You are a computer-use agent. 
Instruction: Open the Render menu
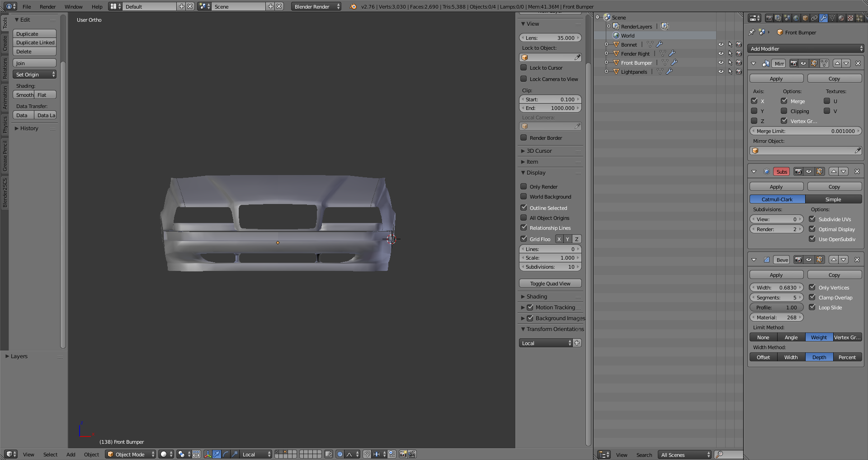(47, 7)
